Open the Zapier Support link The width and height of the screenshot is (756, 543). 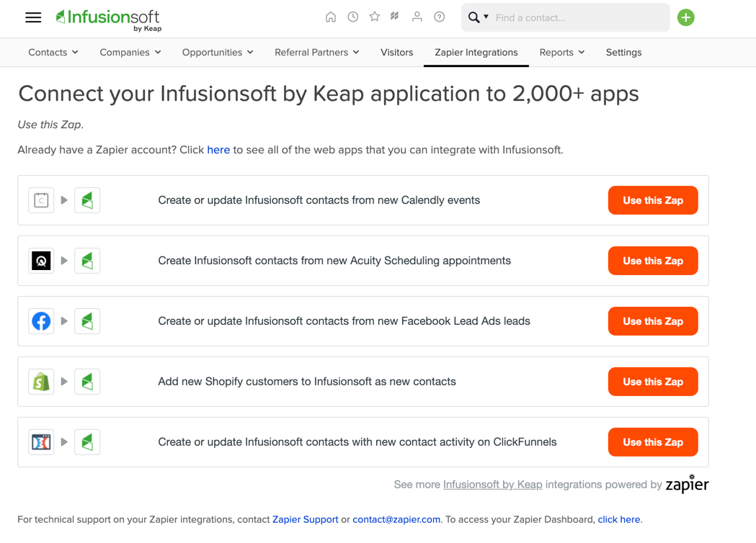pos(305,519)
